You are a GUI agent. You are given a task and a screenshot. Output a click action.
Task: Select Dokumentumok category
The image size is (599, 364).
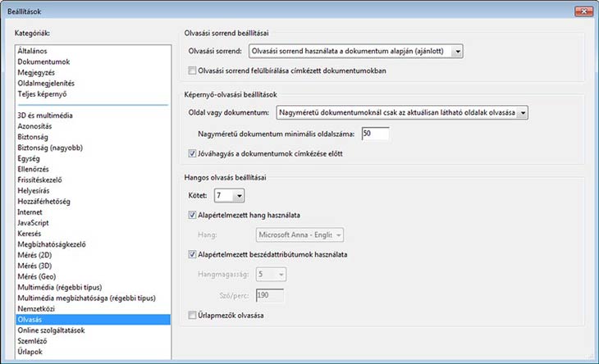(94, 61)
